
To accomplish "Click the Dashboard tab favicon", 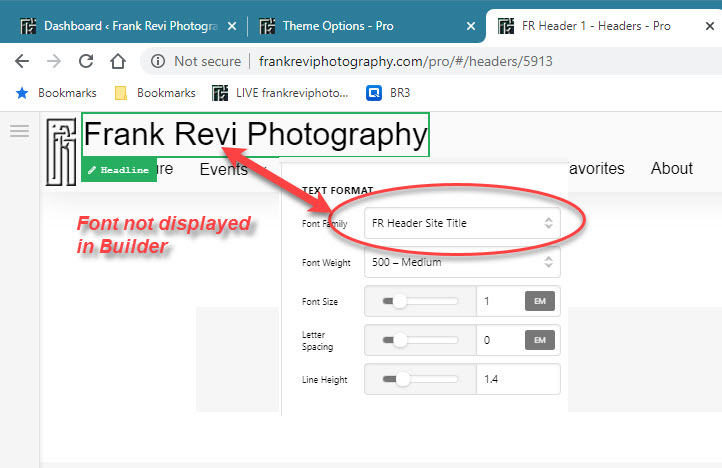I will (29, 26).
